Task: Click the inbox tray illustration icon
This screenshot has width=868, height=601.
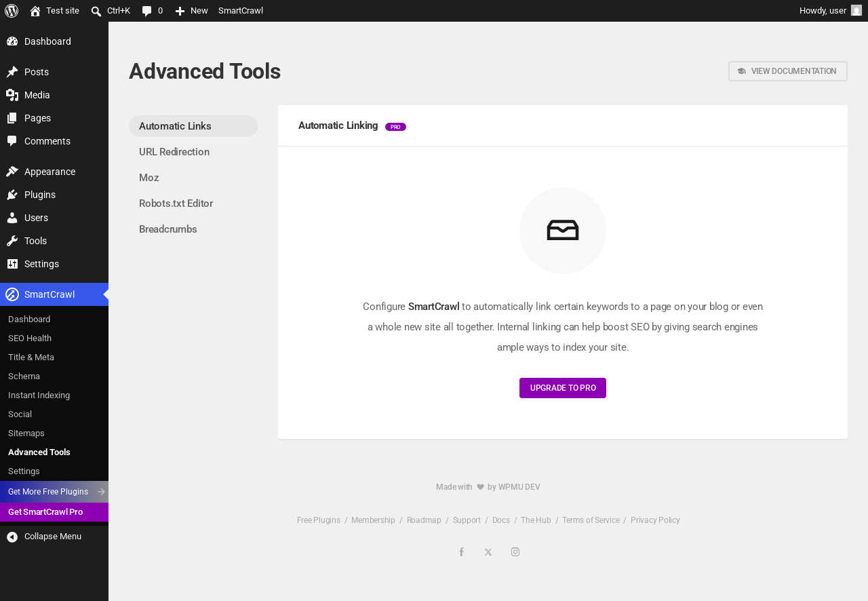Action: [563, 231]
